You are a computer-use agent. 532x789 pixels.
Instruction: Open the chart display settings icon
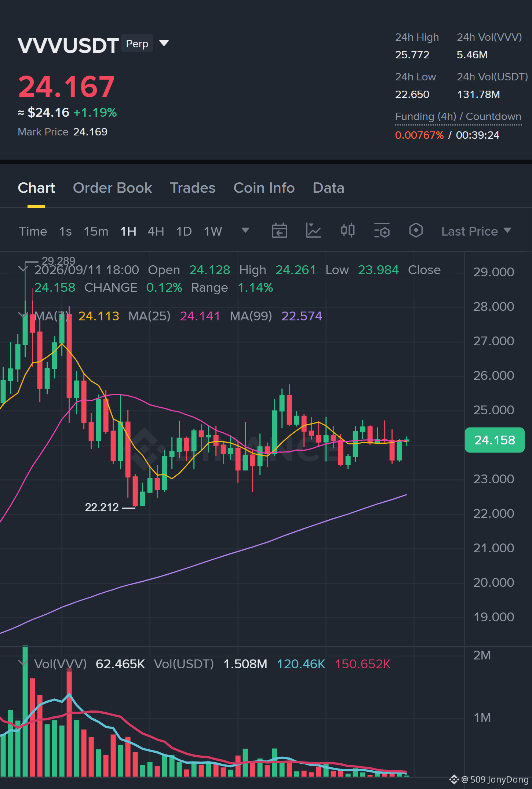click(x=382, y=231)
